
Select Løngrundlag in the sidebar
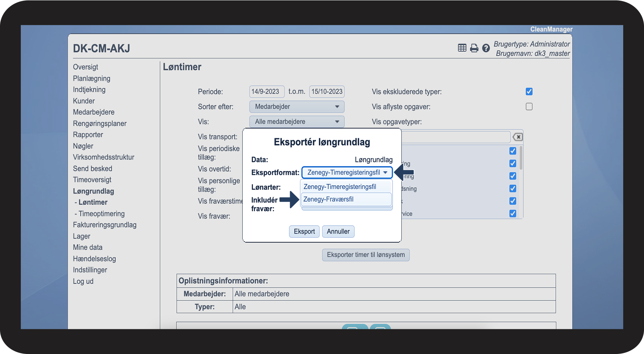point(93,191)
